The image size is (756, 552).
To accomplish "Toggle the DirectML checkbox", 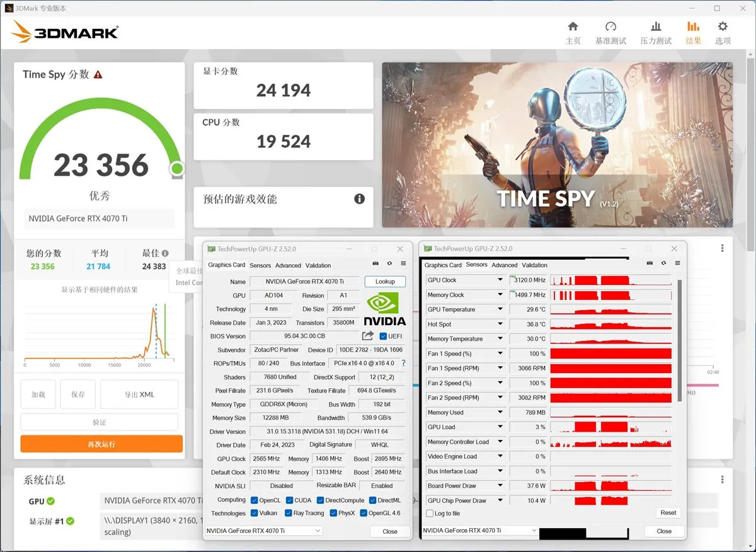I will (372, 500).
